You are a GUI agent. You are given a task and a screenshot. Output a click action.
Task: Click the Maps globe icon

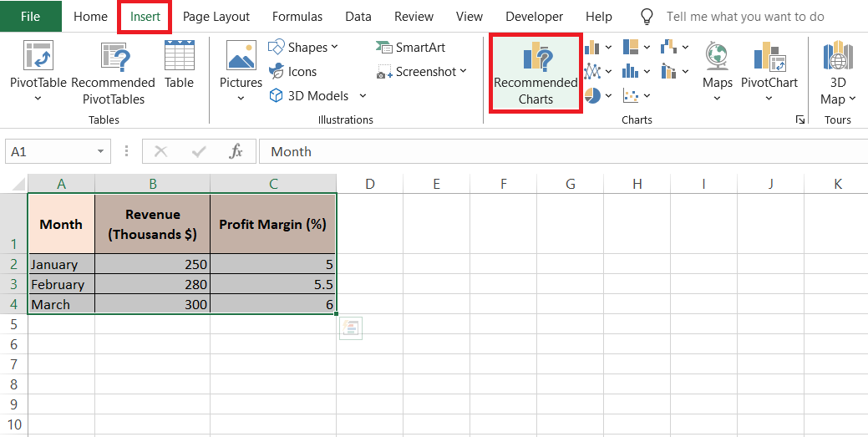tap(717, 55)
